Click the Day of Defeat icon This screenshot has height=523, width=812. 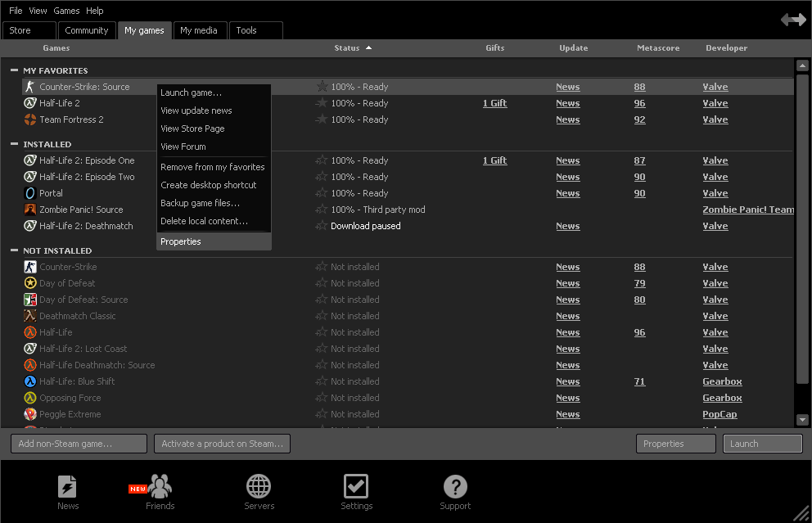coord(30,283)
